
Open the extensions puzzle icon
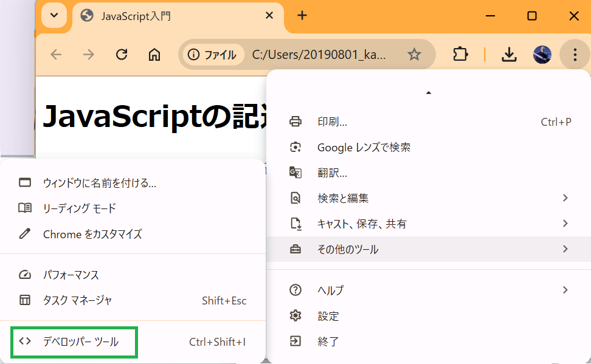[460, 55]
